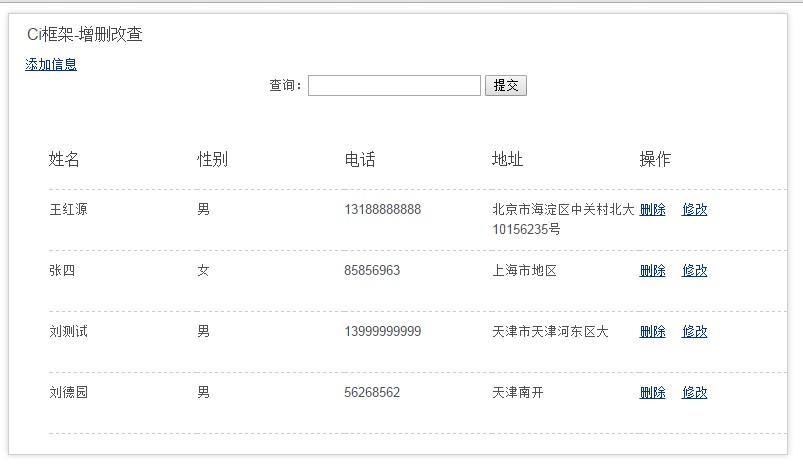The image size is (803, 472).
Task: Edit the 王红源 record via 修改
Action: point(694,209)
